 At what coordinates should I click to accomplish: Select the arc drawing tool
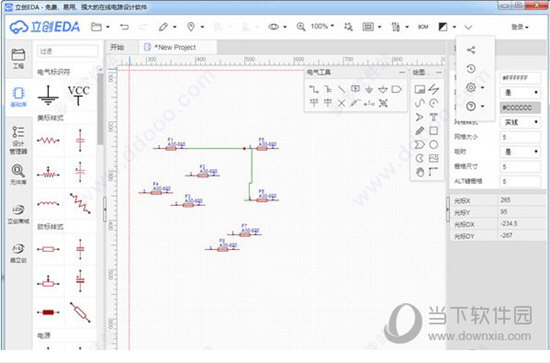click(434, 103)
